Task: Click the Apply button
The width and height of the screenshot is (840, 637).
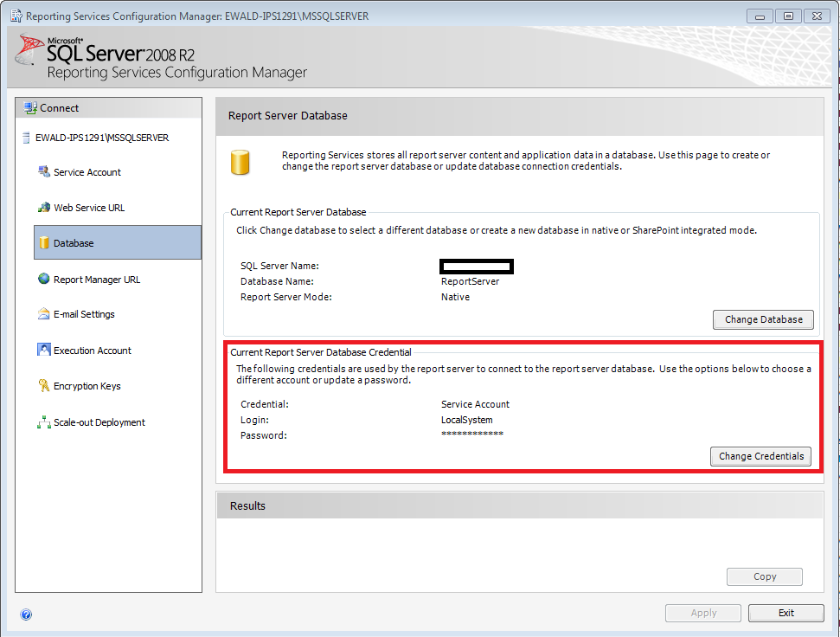Action: pos(702,613)
